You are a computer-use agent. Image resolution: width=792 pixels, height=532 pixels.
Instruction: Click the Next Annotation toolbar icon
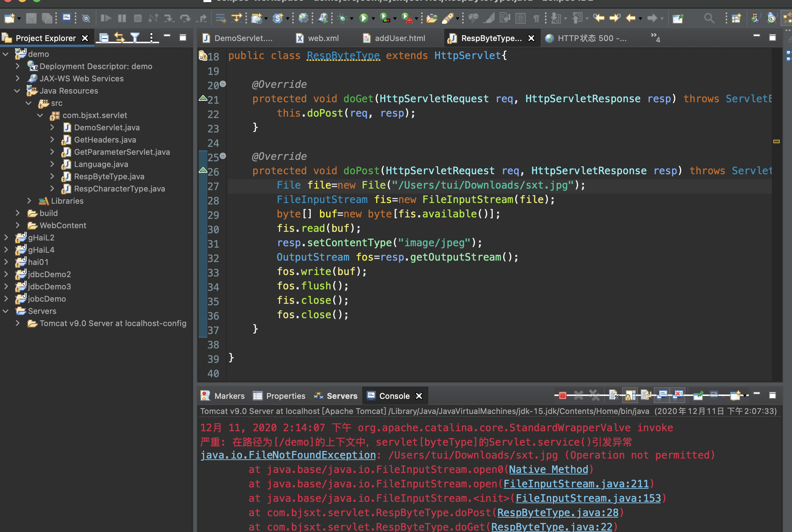coord(556,18)
